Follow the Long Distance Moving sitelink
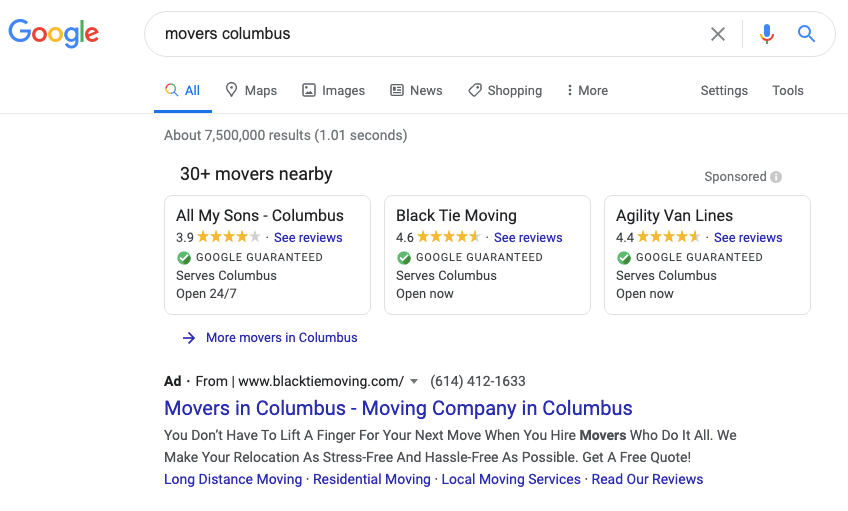Image resolution: width=848 pixels, height=511 pixels. pyautogui.click(x=233, y=479)
